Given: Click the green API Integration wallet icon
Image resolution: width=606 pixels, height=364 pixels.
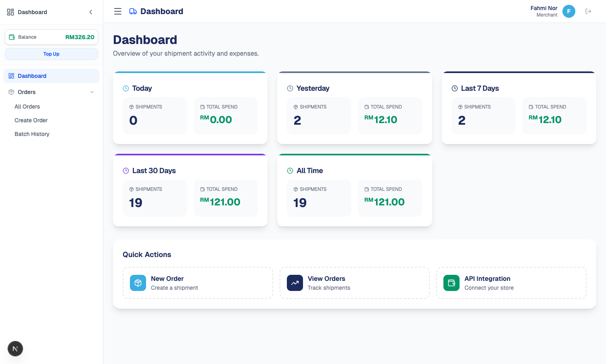Looking at the screenshot, I should click(x=451, y=283).
